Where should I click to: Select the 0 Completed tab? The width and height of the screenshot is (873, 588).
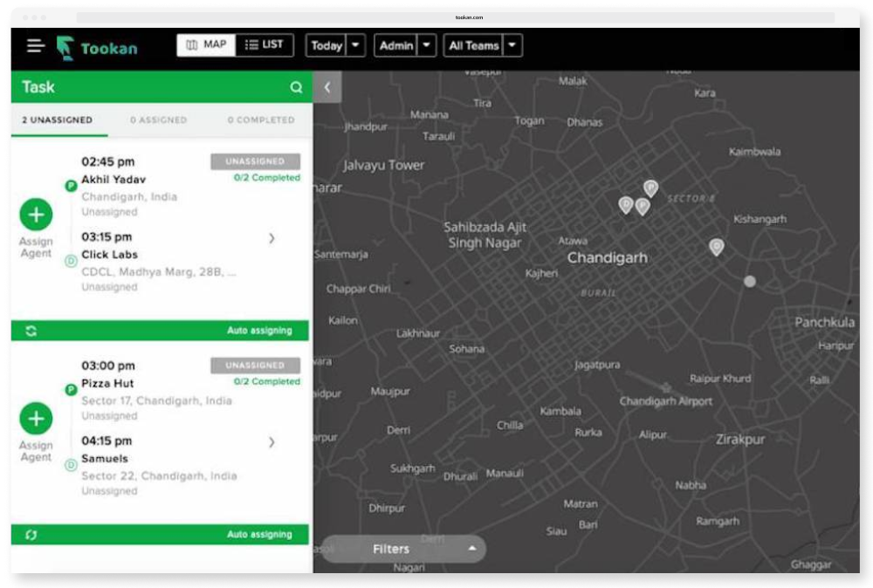(x=261, y=120)
